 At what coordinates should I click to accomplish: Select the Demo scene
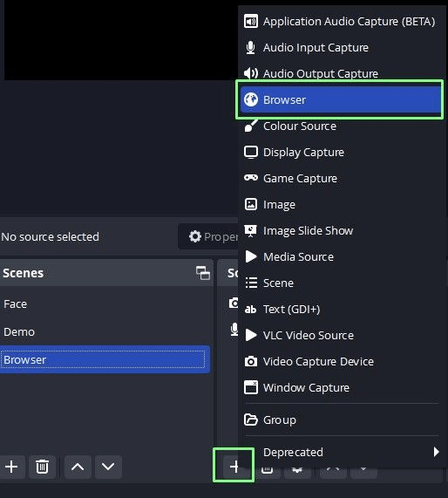point(105,332)
